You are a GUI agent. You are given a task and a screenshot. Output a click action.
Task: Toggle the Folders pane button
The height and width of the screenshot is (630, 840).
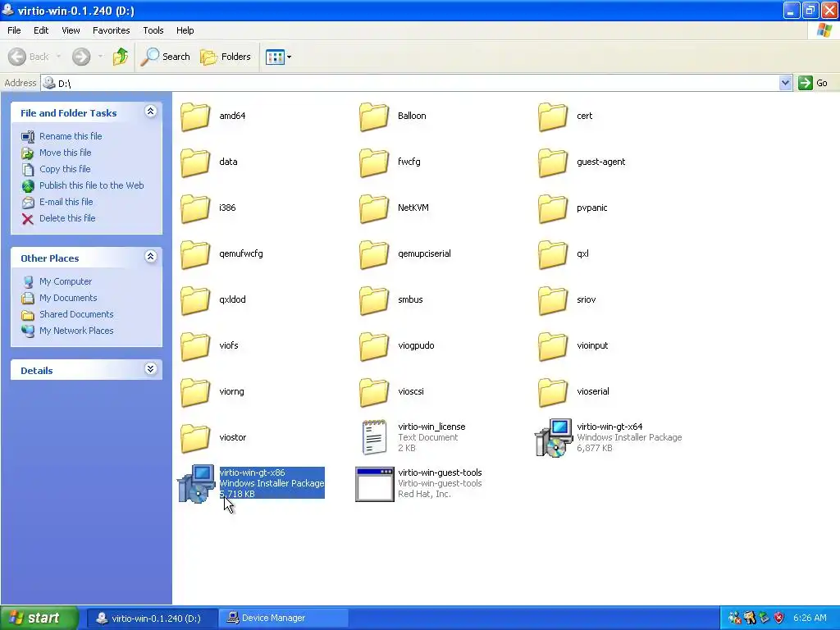click(x=226, y=57)
